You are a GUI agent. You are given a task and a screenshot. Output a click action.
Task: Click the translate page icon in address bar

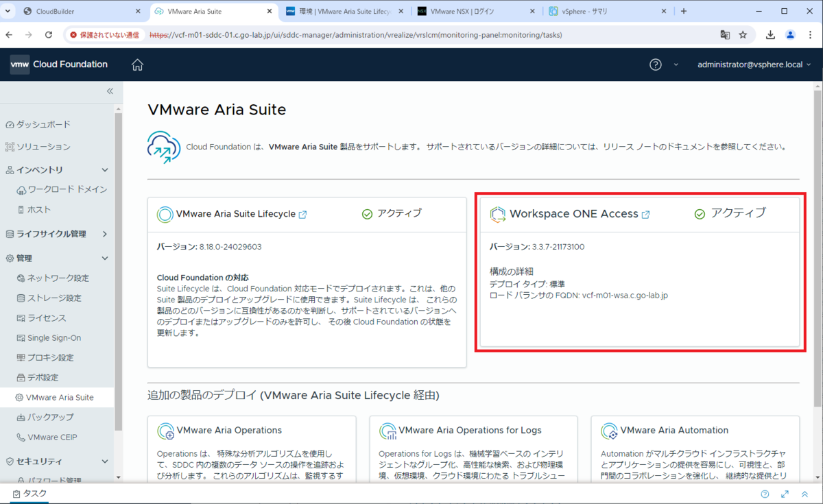pyautogui.click(x=725, y=34)
